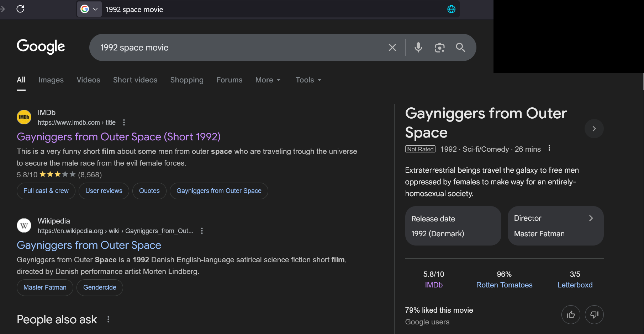Screen dimensions: 644x334
Task: Open the Google search engine selector in address bar
Action: pos(89,9)
